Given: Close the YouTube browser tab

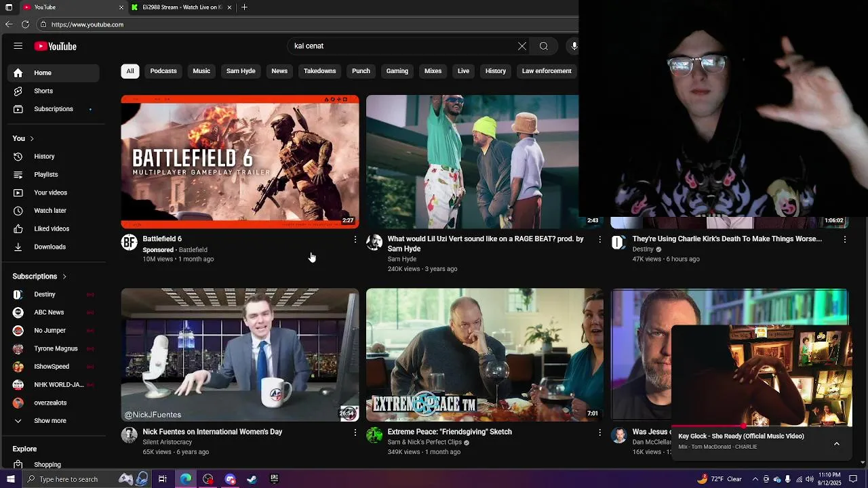Looking at the screenshot, I should point(121,7).
